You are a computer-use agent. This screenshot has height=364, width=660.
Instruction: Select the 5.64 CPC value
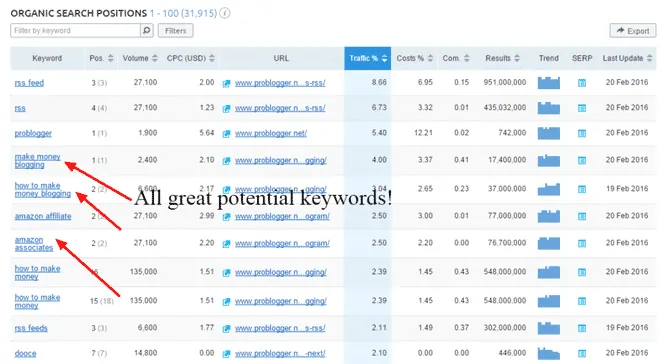207,133
